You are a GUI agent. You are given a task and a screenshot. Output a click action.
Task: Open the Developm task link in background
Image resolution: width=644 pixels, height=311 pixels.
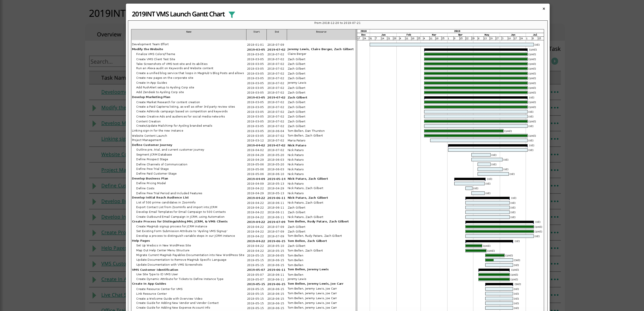point(114,92)
